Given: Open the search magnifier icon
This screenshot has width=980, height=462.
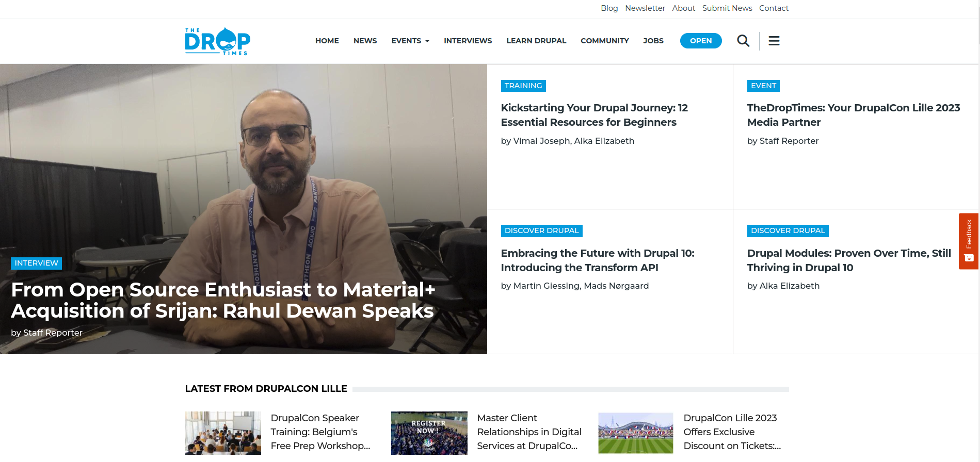Looking at the screenshot, I should pos(743,41).
